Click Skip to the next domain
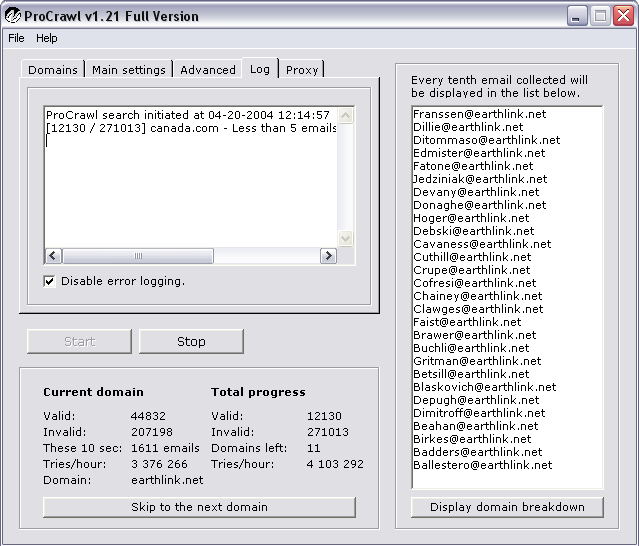 [199, 507]
